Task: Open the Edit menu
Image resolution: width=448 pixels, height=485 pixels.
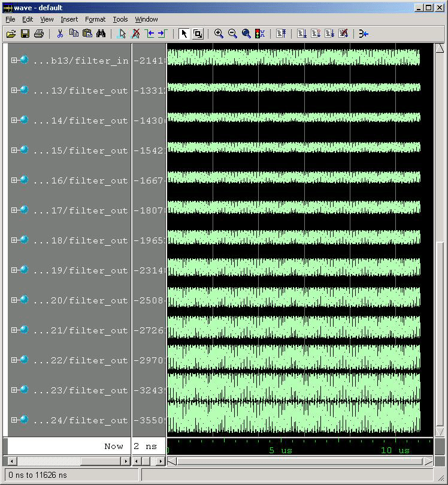Action: [28, 19]
